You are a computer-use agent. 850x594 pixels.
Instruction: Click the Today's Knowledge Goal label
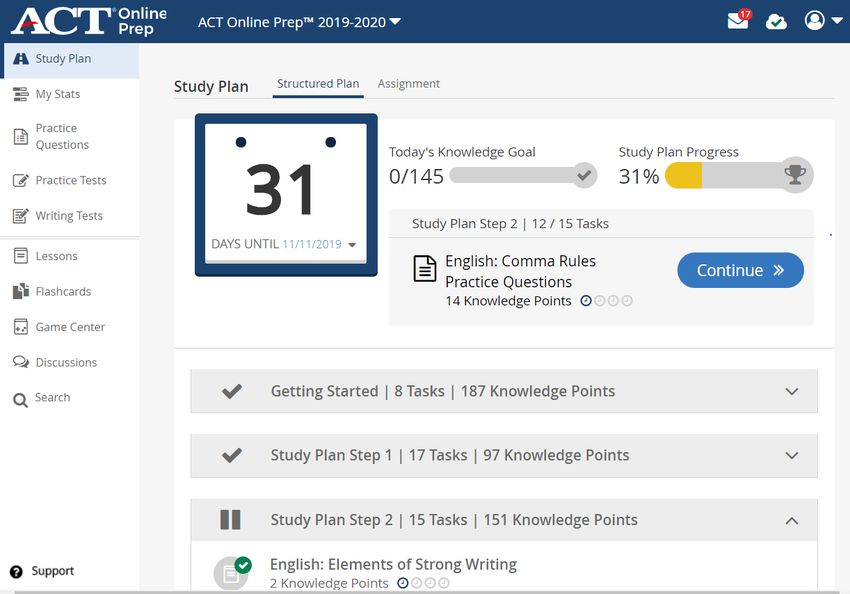click(462, 152)
